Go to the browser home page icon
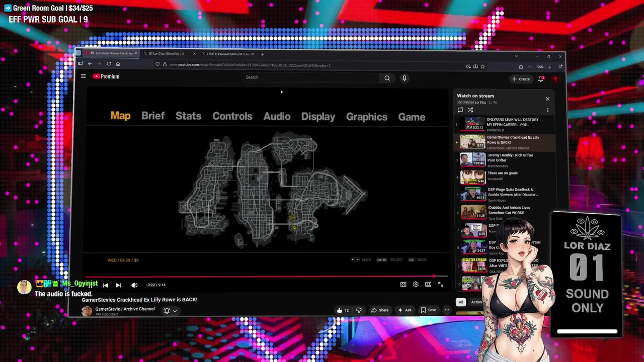This screenshot has height=362, width=644. (x=118, y=64)
